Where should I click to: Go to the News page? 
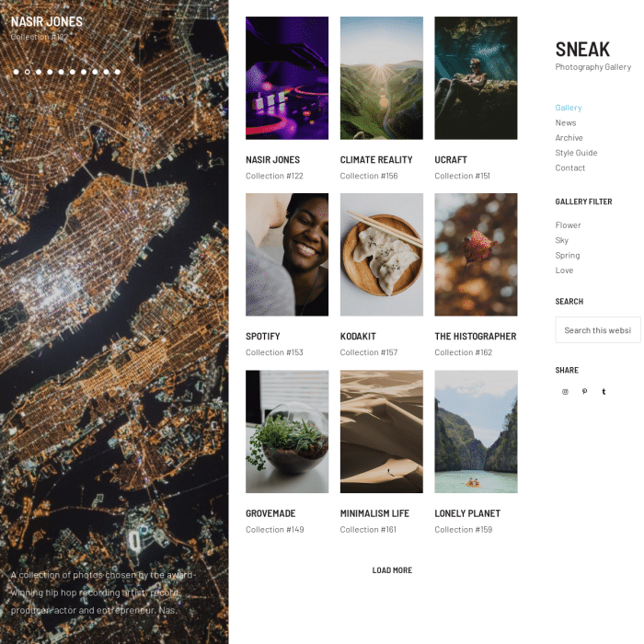[566, 122]
